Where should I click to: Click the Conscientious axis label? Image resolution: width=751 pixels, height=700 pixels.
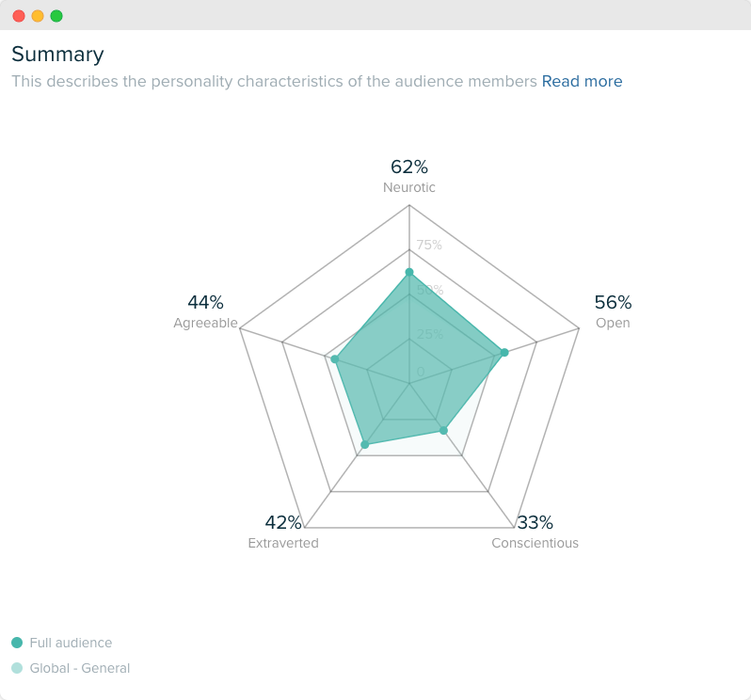(535, 543)
